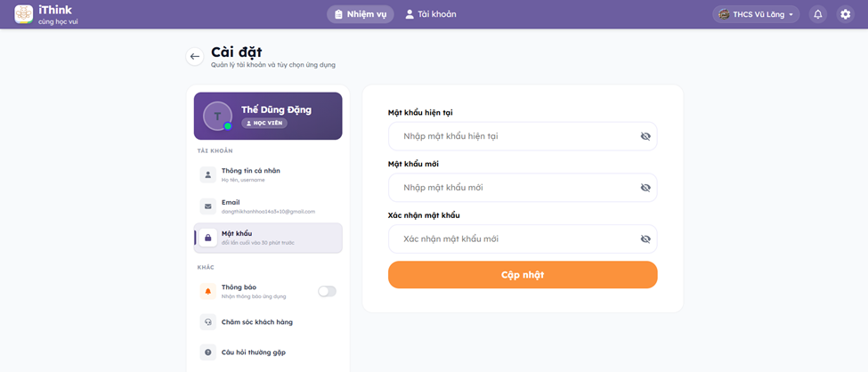The height and width of the screenshot is (372, 868).
Task: Reveal the new password via eye icon
Action: [645, 188]
